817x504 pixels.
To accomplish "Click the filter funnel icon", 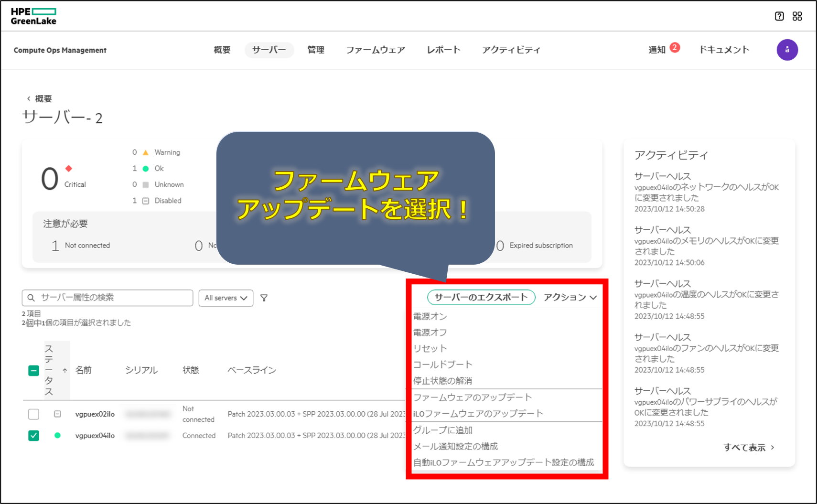I will point(264,298).
